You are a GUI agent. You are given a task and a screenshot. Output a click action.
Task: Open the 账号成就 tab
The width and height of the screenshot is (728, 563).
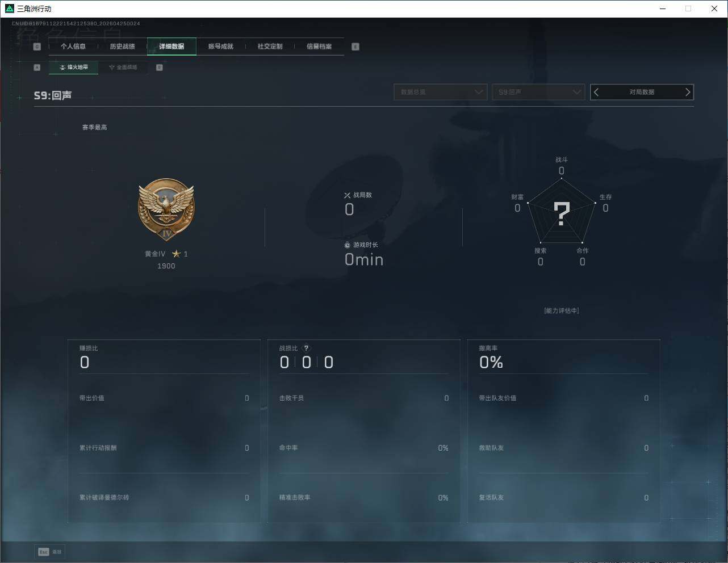click(221, 47)
